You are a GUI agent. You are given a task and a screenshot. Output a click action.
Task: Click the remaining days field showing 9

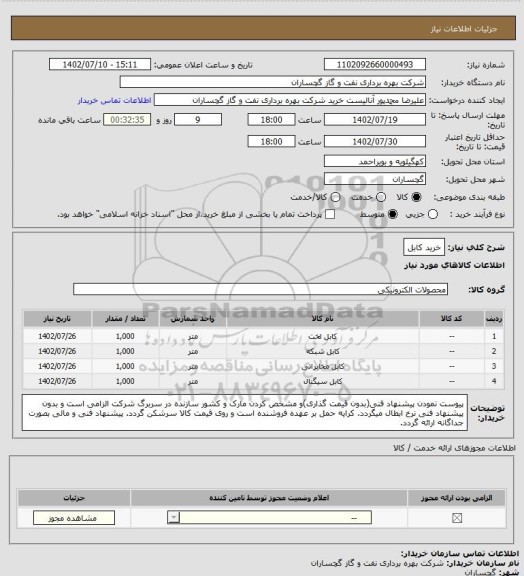[x=198, y=120]
